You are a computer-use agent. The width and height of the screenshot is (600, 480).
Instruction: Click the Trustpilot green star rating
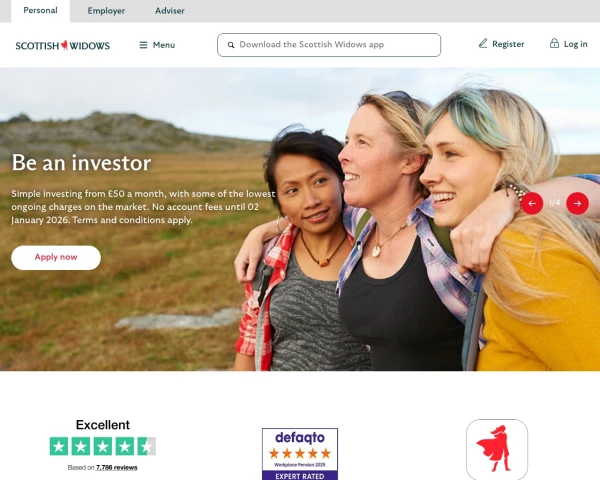[103, 446]
